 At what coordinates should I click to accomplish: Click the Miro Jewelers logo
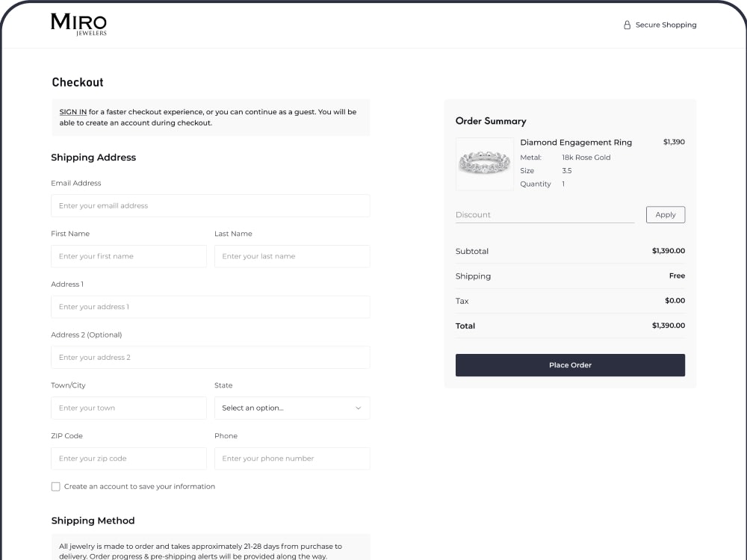click(x=78, y=25)
